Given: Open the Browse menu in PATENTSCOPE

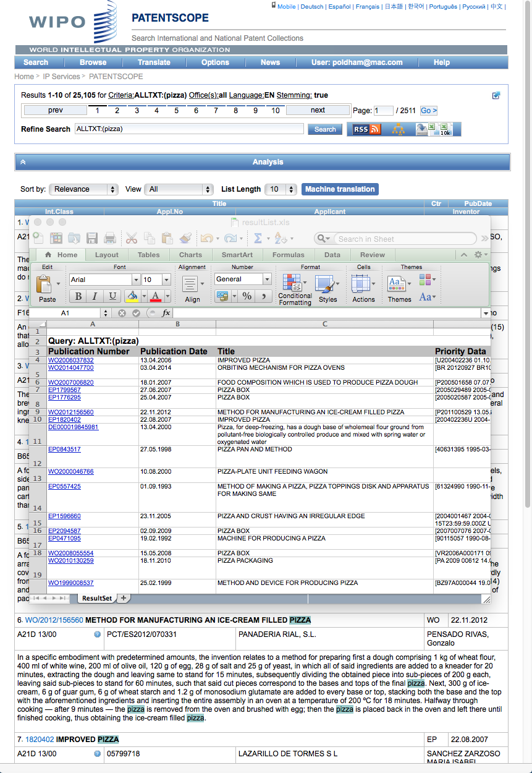Looking at the screenshot, I should coord(93,62).
